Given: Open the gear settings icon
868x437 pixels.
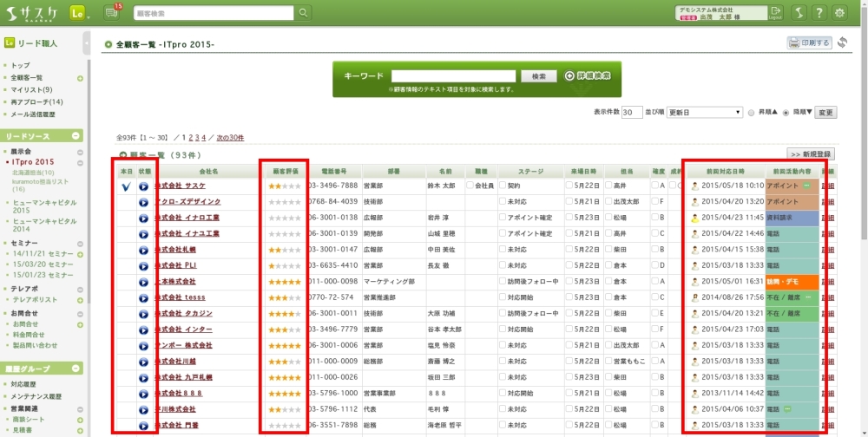Looking at the screenshot, I should point(839,12).
